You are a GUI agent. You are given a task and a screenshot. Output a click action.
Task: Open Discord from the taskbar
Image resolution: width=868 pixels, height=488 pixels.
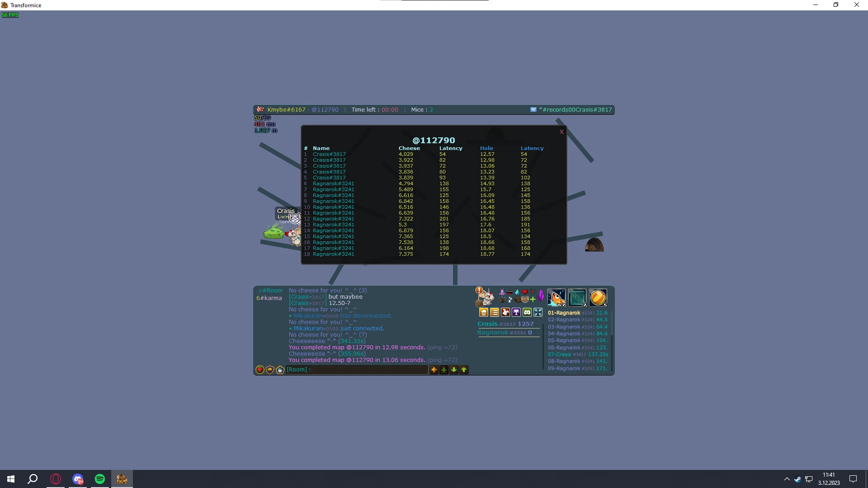(78, 479)
